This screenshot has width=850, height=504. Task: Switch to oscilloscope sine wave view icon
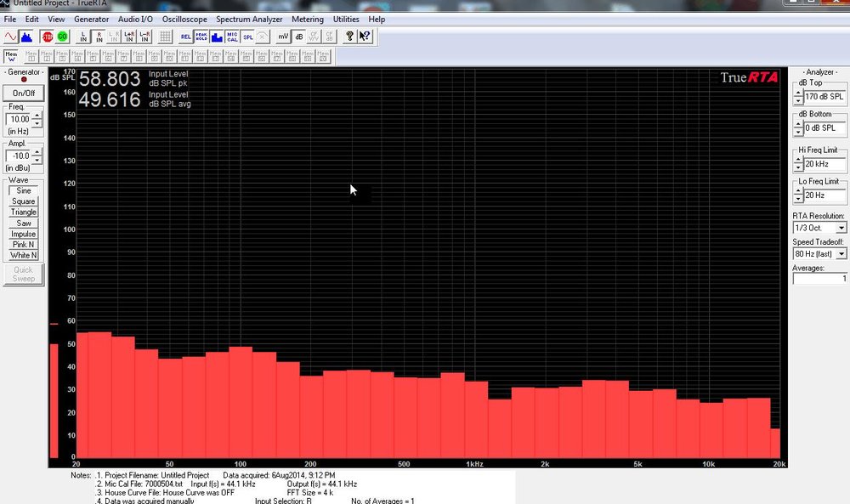[10, 37]
